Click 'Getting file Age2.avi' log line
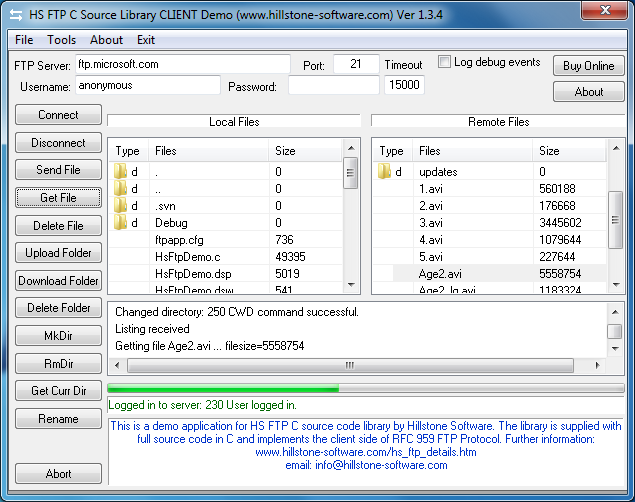635x502 pixels. (209, 346)
